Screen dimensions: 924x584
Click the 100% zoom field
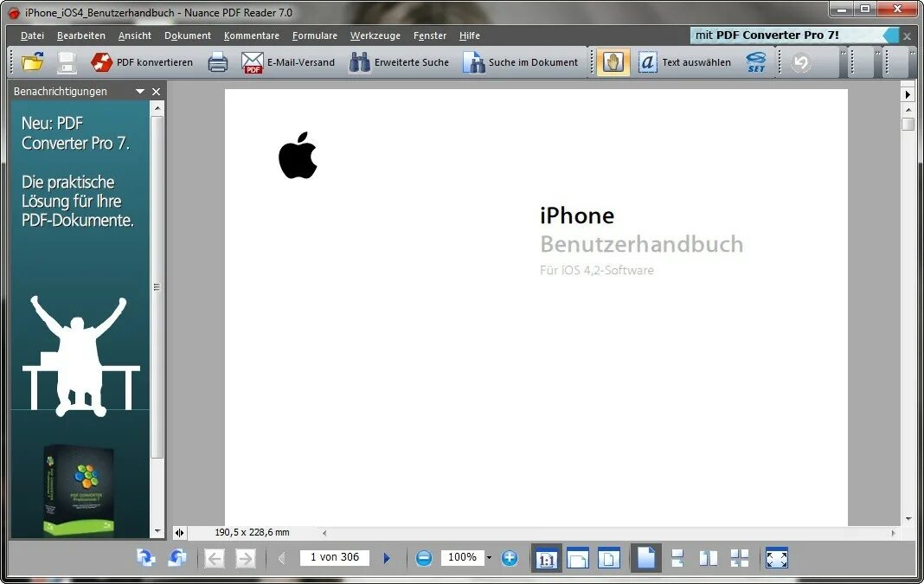click(x=463, y=557)
